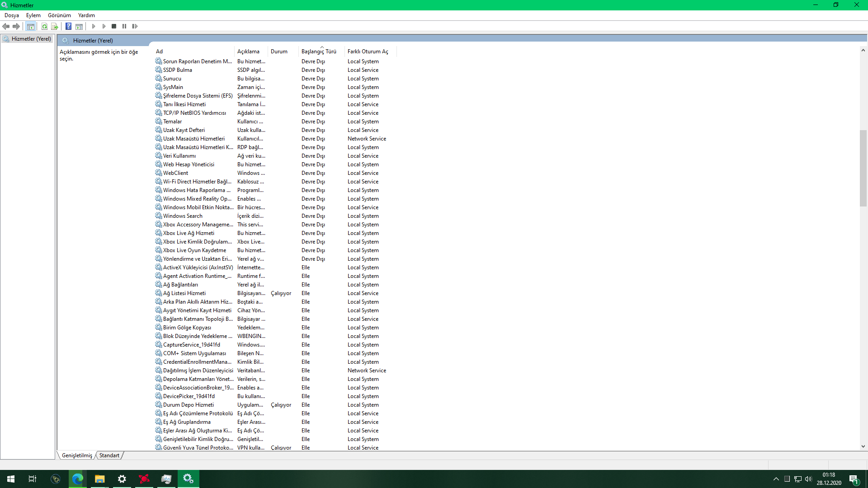Open the Görünüm menu
This screenshot has width=868, height=488.
[59, 15]
